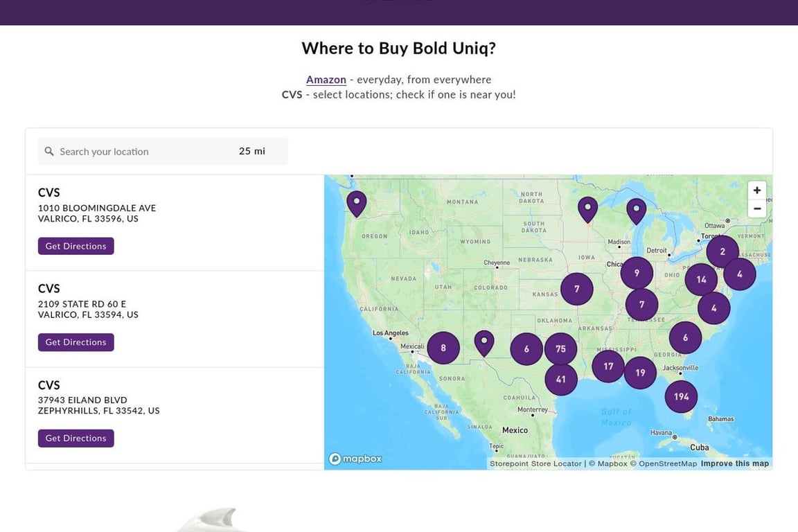Open the 6-store cluster above Georgia

click(686, 337)
